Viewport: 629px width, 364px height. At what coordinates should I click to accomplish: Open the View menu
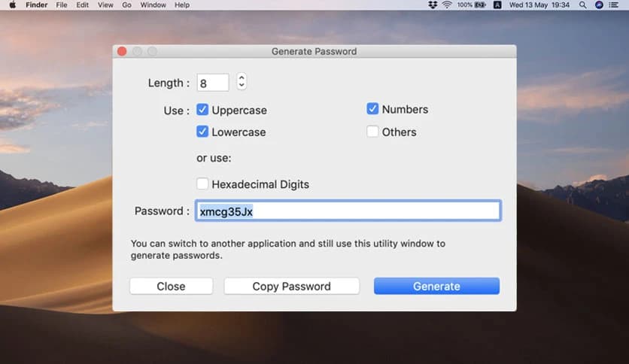click(105, 5)
